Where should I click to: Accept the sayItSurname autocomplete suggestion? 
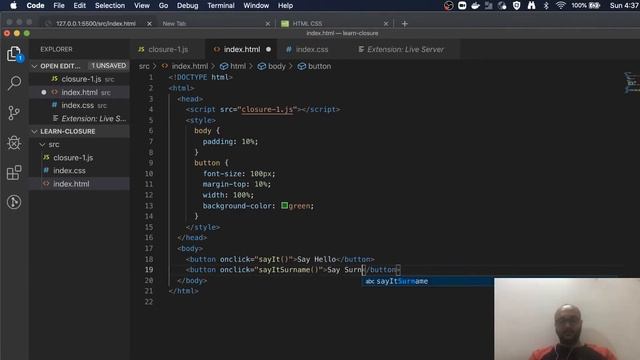pos(427,281)
